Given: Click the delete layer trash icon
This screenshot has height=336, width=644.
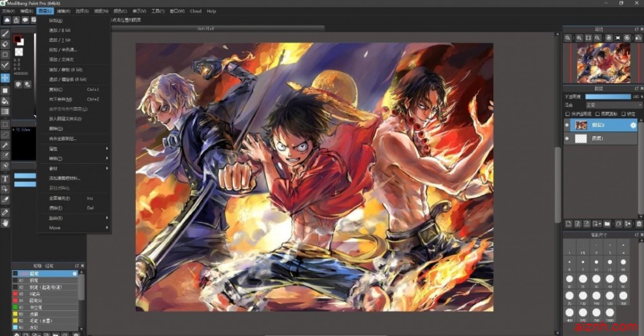Looking at the screenshot, I should [638, 224].
